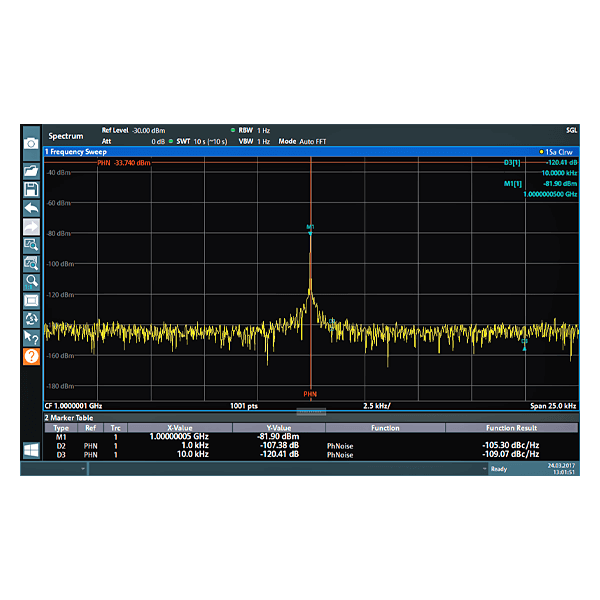Activate the context help pointer icon
The height and width of the screenshot is (600, 600).
(31, 338)
